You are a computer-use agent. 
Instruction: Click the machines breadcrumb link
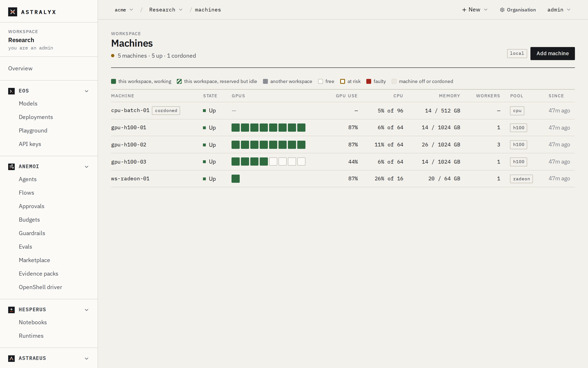click(208, 10)
